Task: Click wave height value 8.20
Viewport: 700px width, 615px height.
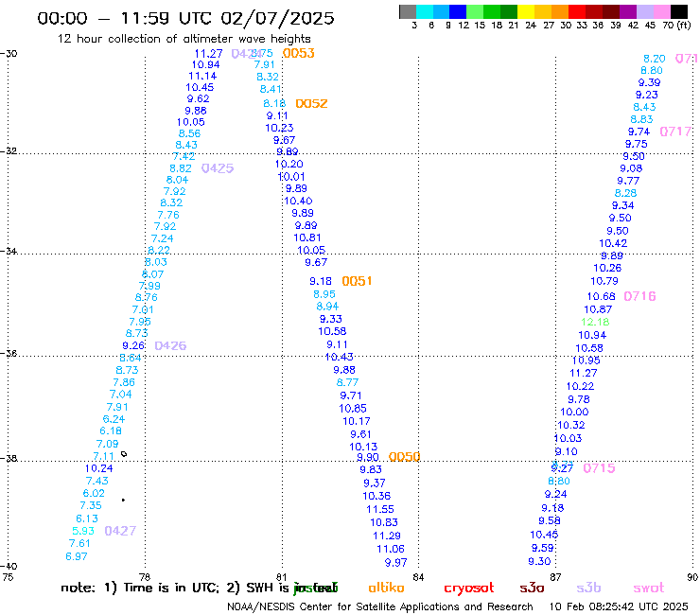Action: coord(655,59)
